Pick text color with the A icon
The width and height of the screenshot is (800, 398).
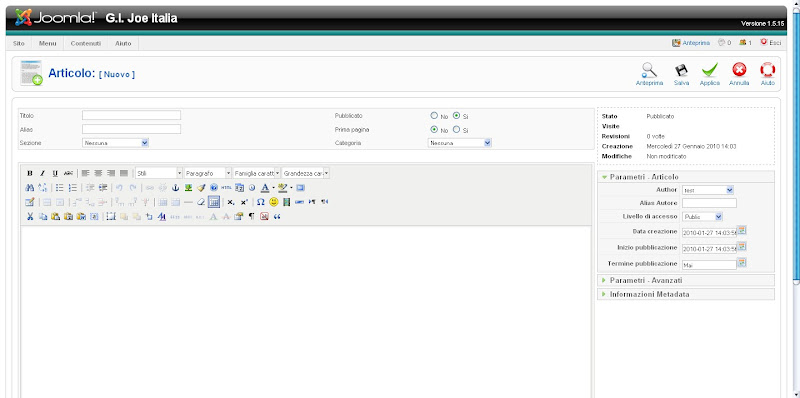(x=265, y=188)
